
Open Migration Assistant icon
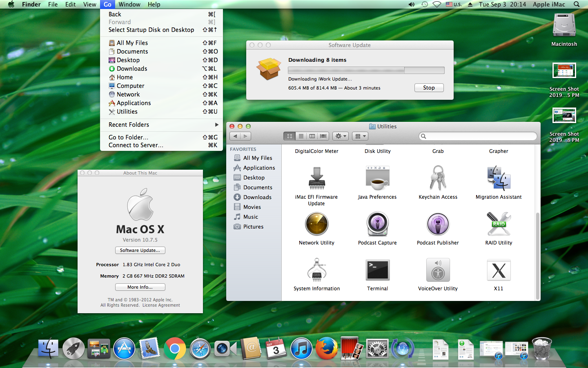498,179
